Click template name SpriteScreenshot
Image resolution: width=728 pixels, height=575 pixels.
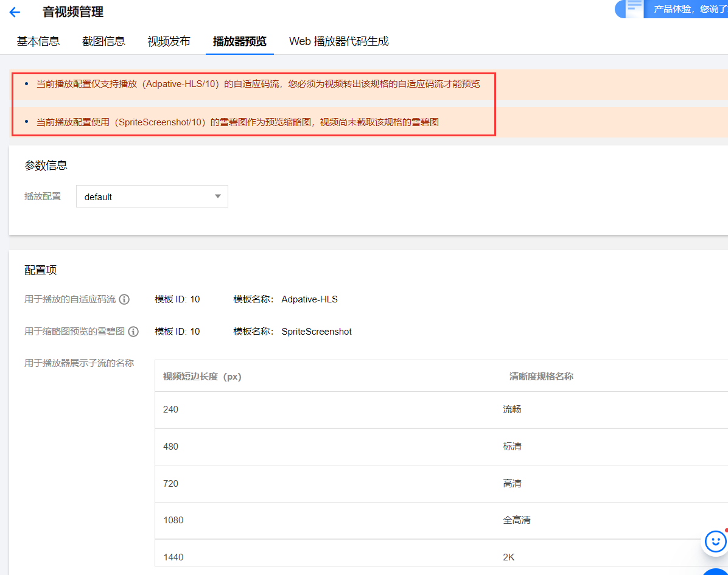pyautogui.click(x=317, y=332)
